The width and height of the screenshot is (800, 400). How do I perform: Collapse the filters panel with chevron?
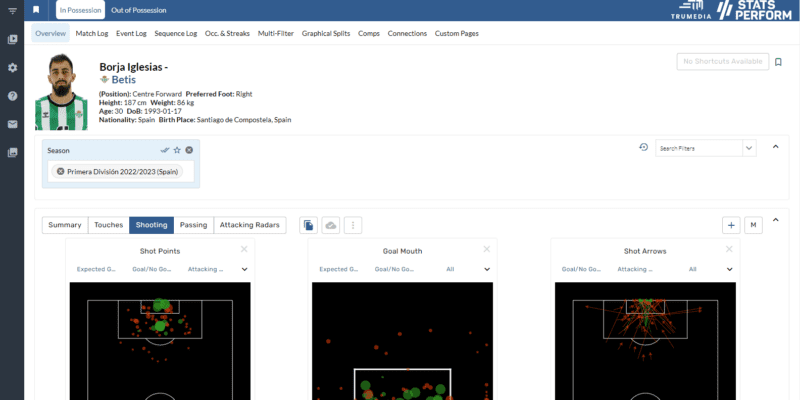coord(775,148)
